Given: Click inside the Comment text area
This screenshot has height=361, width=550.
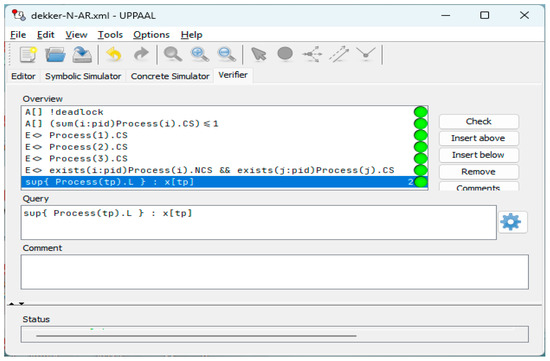Looking at the screenshot, I should [x=274, y=272].
